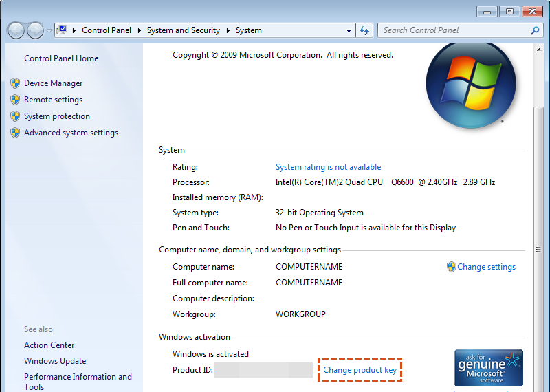Click the vertical scrollbar thumb
The image size is (550, 392).
point(538,249)
